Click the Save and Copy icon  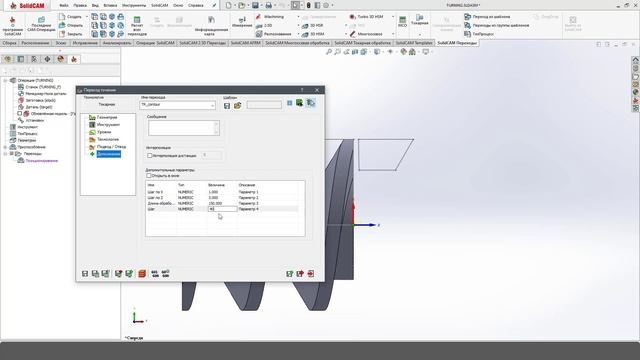click(x=95, y=273)
